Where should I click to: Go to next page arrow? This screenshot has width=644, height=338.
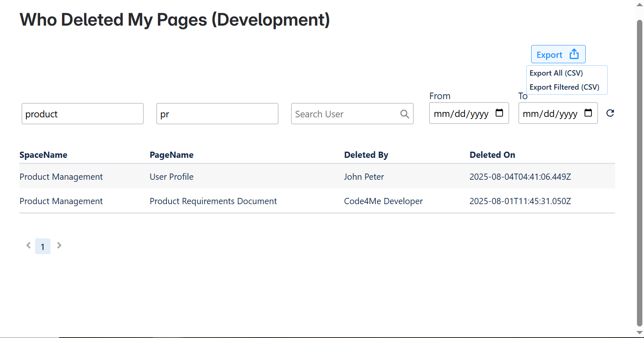click(x=59, y=245)
